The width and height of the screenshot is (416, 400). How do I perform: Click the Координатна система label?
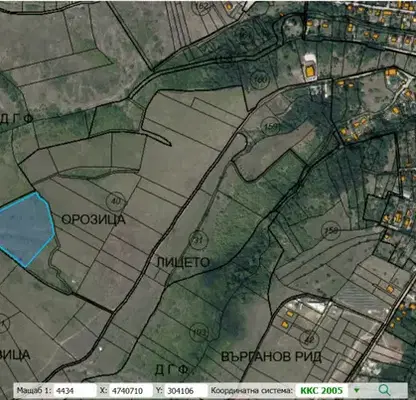pos(252,390)
